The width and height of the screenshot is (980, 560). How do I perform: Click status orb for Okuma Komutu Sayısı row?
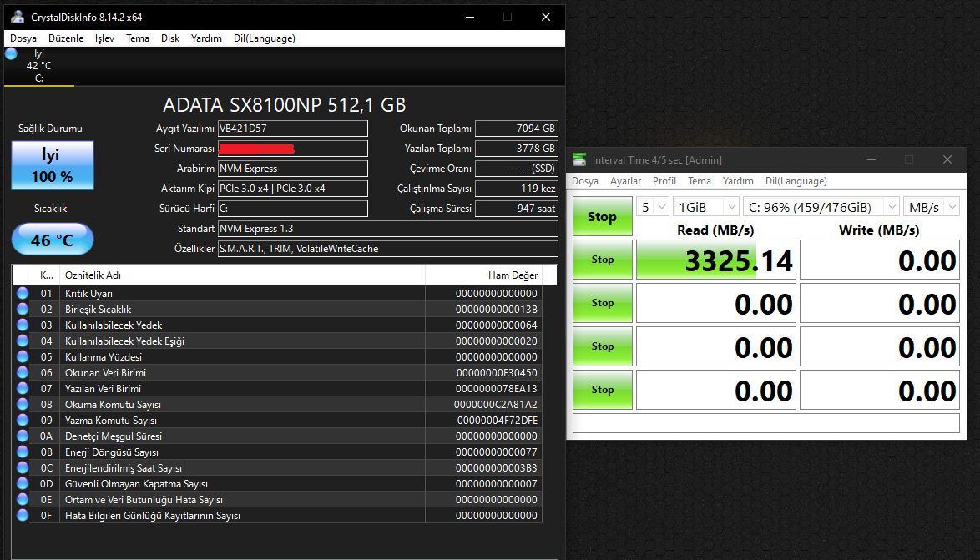tap(23, 405)
